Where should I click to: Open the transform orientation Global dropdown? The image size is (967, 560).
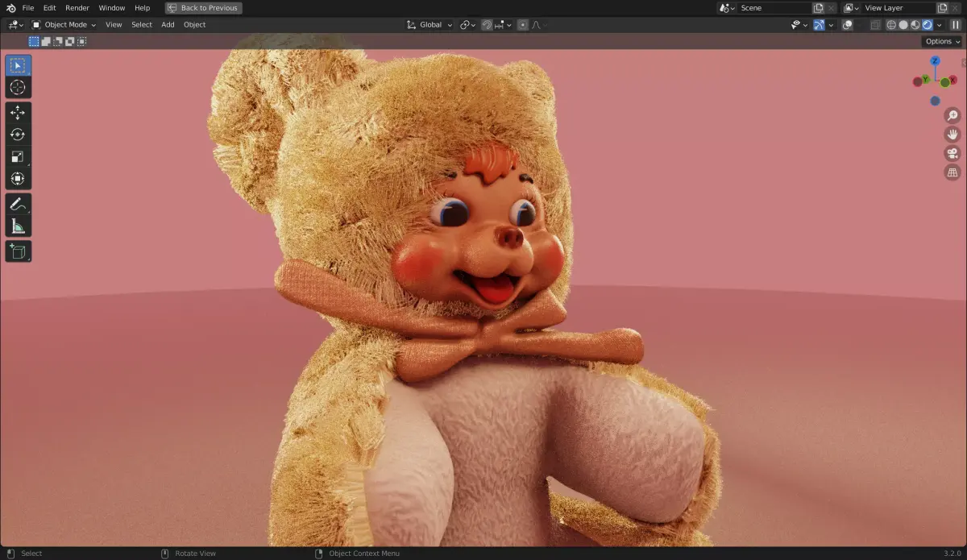(x=428, y=24)
